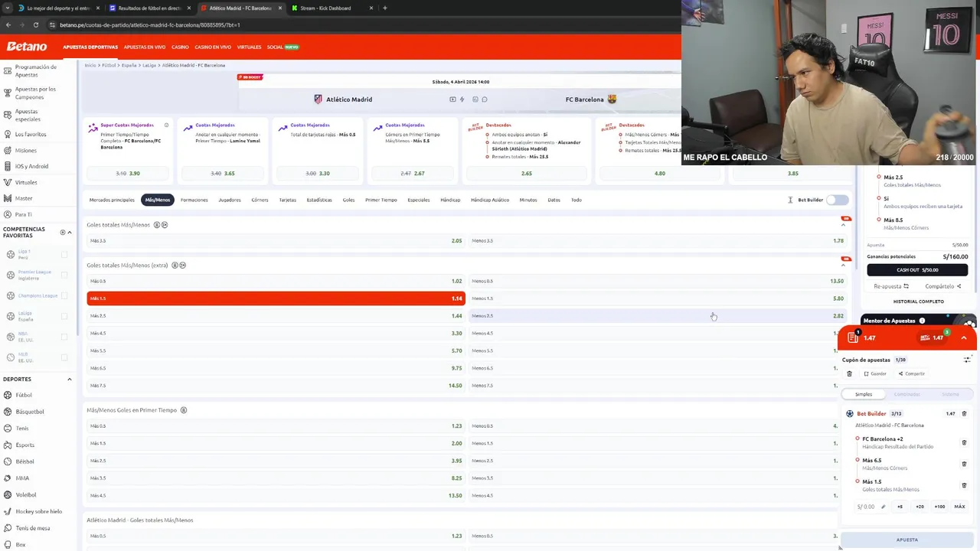Click Compártelo link
The width and height of the screenshot is (980, 551).
pos(943,286)
